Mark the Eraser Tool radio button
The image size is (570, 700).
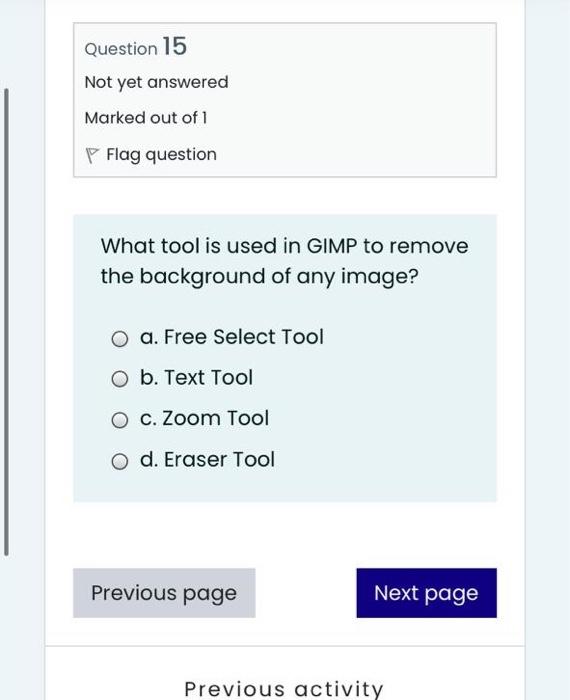point(120,461)
